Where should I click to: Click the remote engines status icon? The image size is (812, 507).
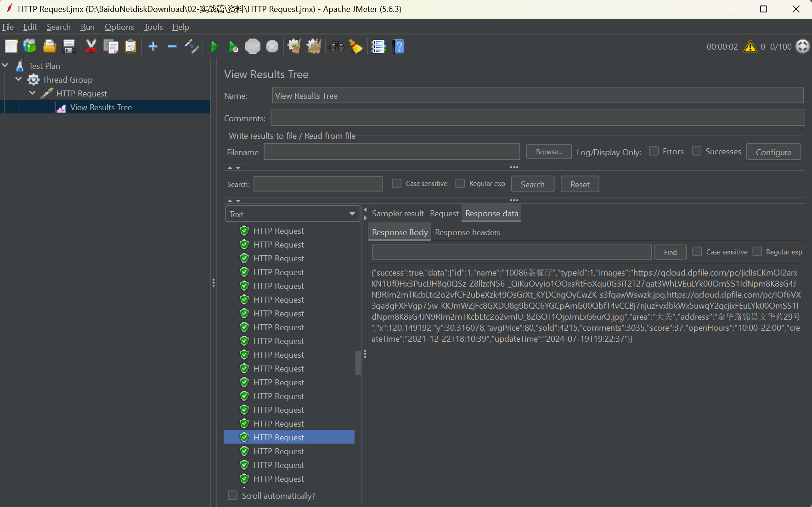pyautogui.click(x=802, y=46)
